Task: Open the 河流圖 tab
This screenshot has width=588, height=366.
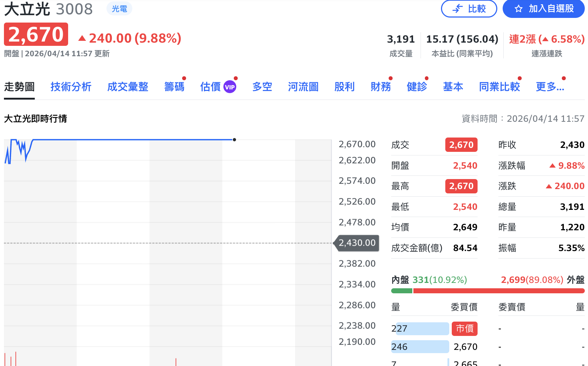Action: (x=303, y=87)
